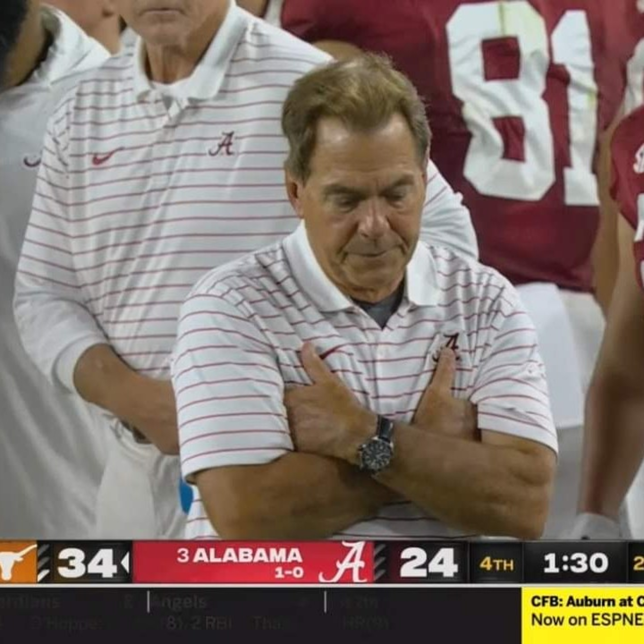Click the 1-0 record under Alabama
The height and width of the screenshot is (644, 644).
[x=289, y=573]
